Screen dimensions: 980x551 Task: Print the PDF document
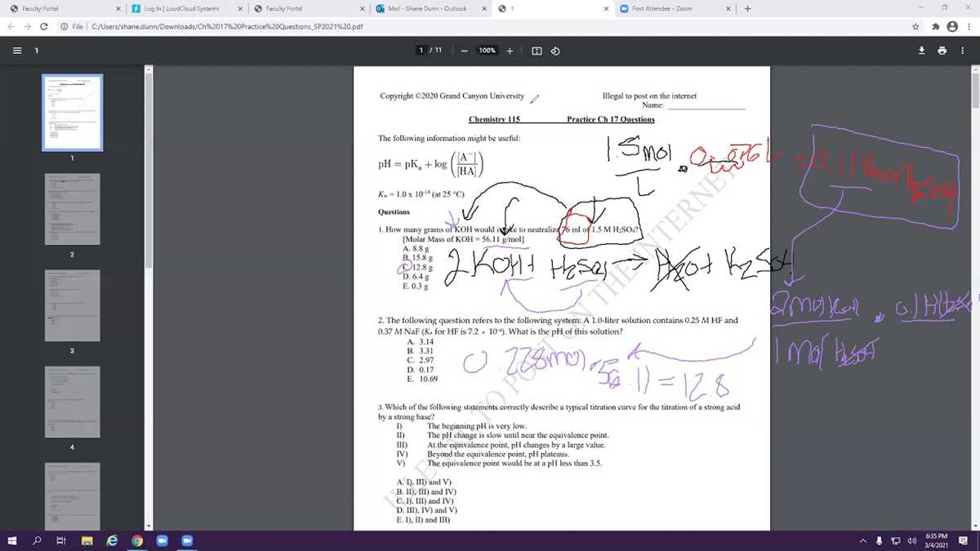tap(942, 51)
